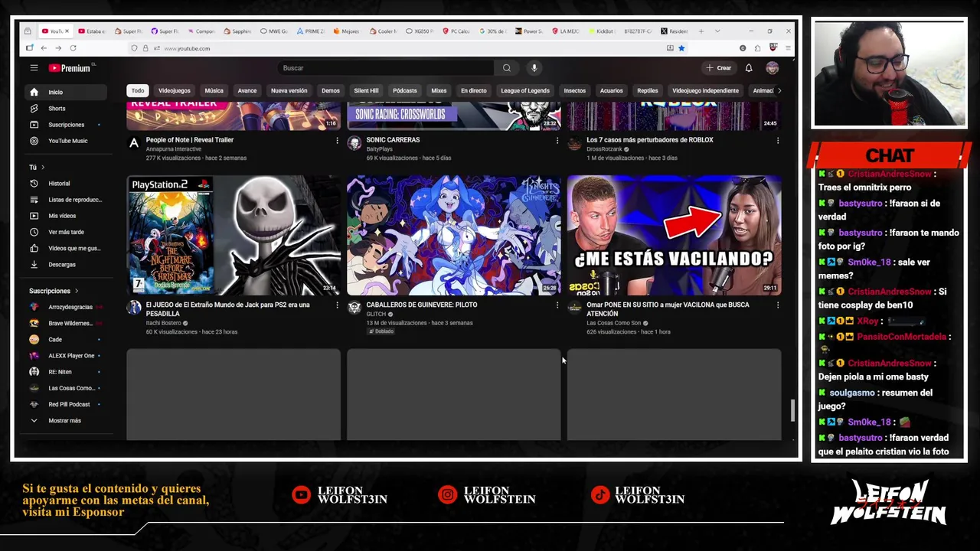This screenshot has width=980, height=551.
Task: Open the account avatar menu
Action: coord(773,68)
